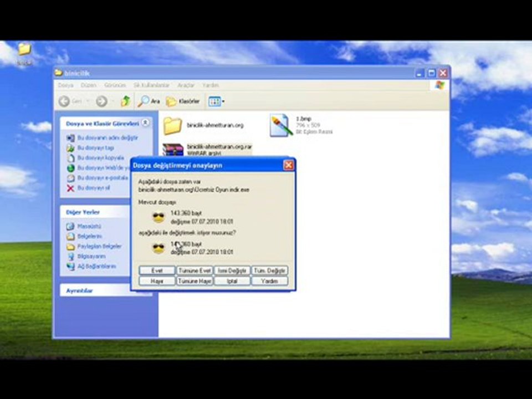Click the binicilik-ahmetturan.org.rar file name
532x399 pixels.
(219, 146)
